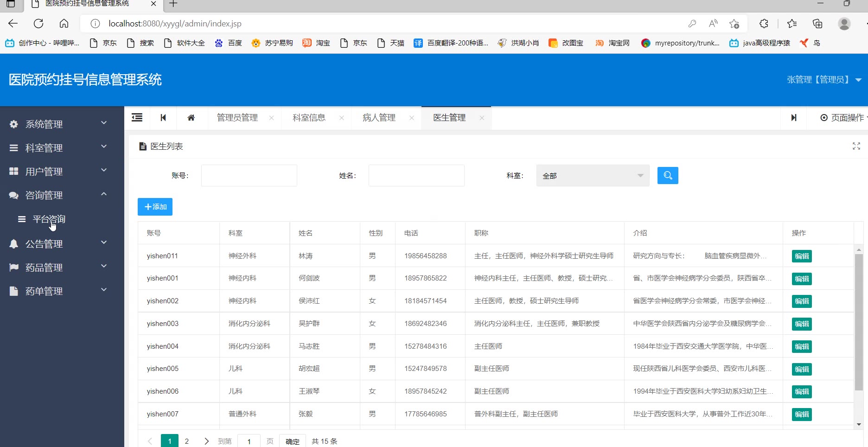Close the 病人管理 tab
The height and width of the screenshot is (447, 868).
point(411,118)
